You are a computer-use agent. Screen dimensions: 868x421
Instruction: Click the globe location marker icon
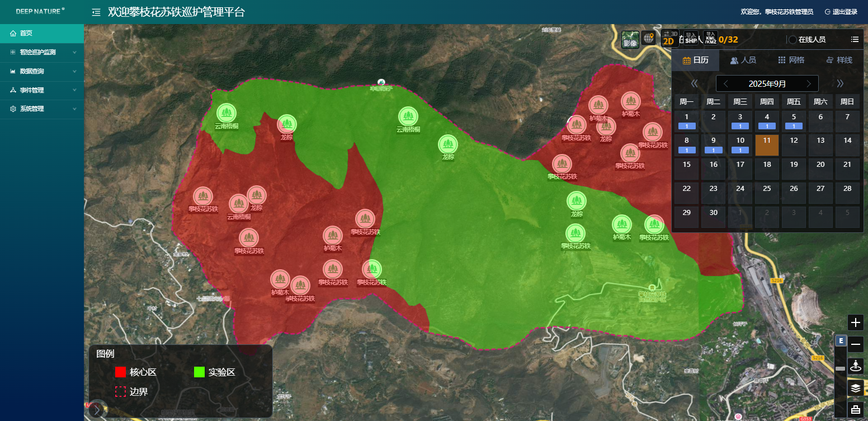click(x=649, y=38)
